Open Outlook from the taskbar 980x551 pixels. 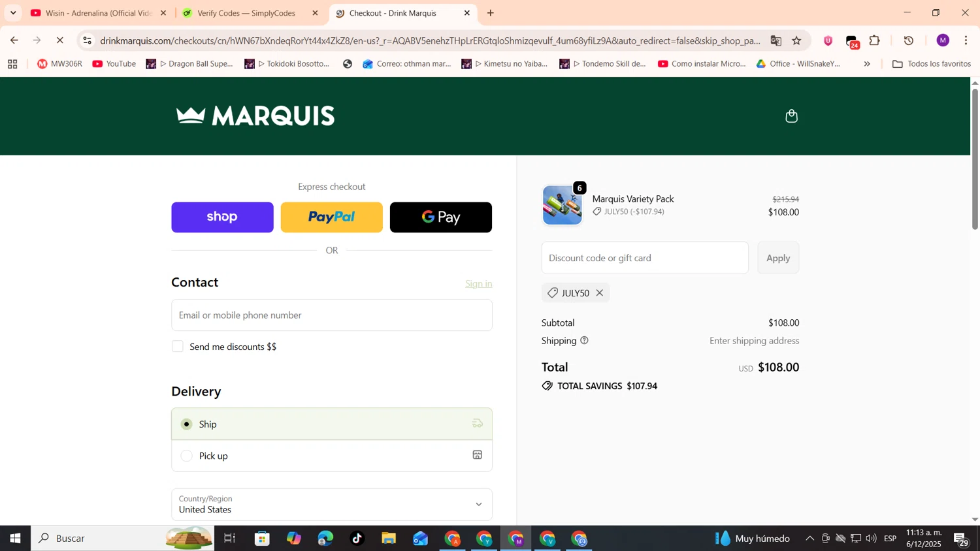[x=420, y=539]
